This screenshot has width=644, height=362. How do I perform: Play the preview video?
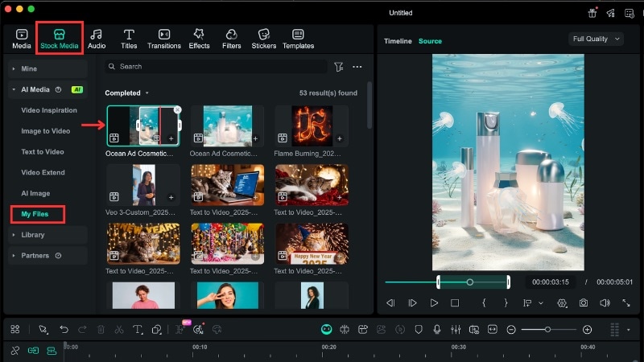pyautogui.click(x=434, y=303)
